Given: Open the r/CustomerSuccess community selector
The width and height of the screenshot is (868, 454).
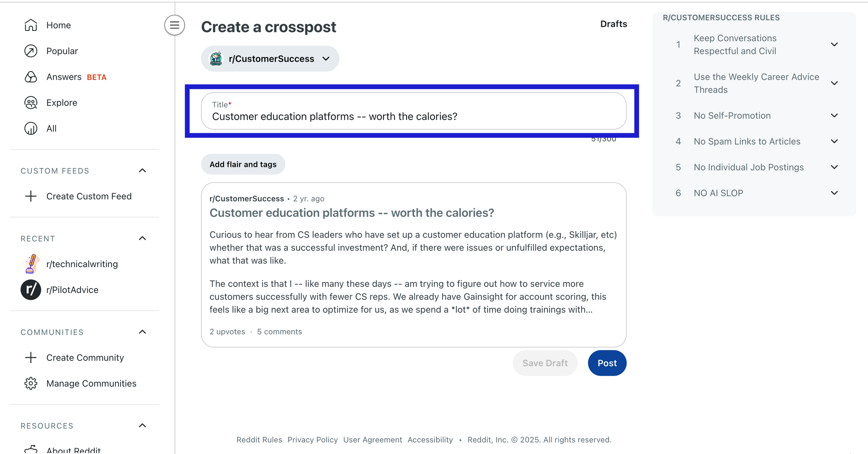Looking at the screenshot, I should click(x=270, y=58).
